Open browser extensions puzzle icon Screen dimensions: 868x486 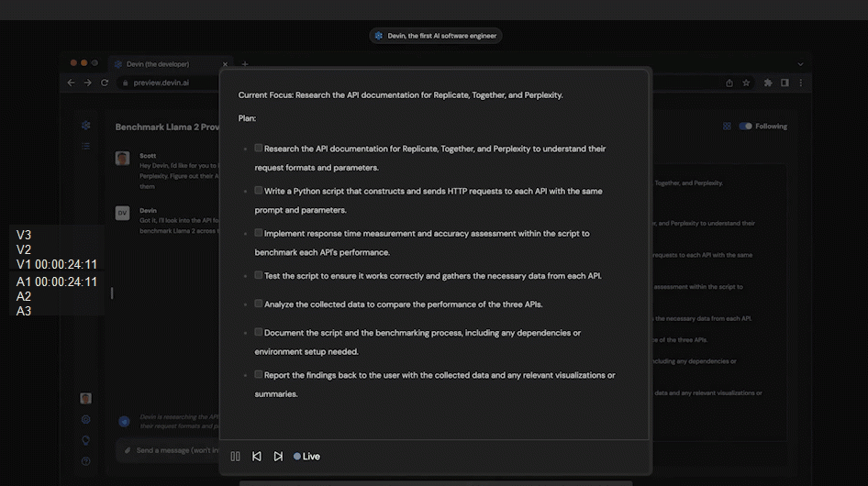tap(768, 83)
